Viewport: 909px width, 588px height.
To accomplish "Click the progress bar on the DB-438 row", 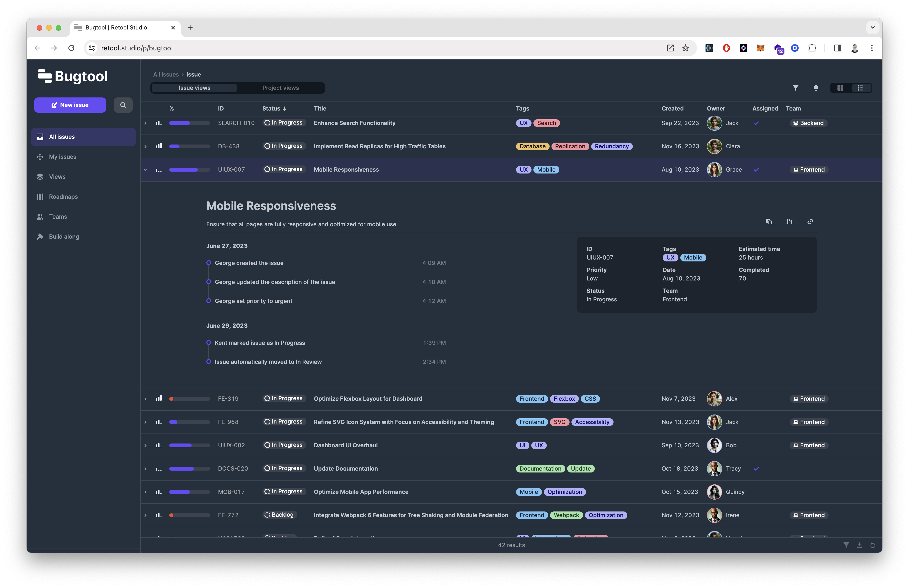I will 189,146.
